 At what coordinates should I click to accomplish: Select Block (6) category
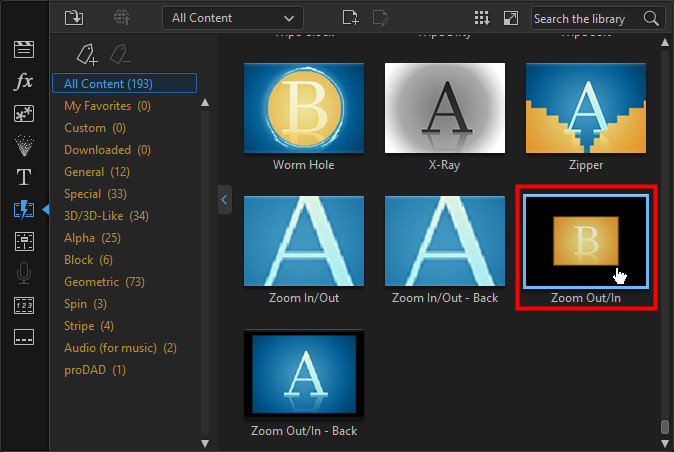point(88,260)
